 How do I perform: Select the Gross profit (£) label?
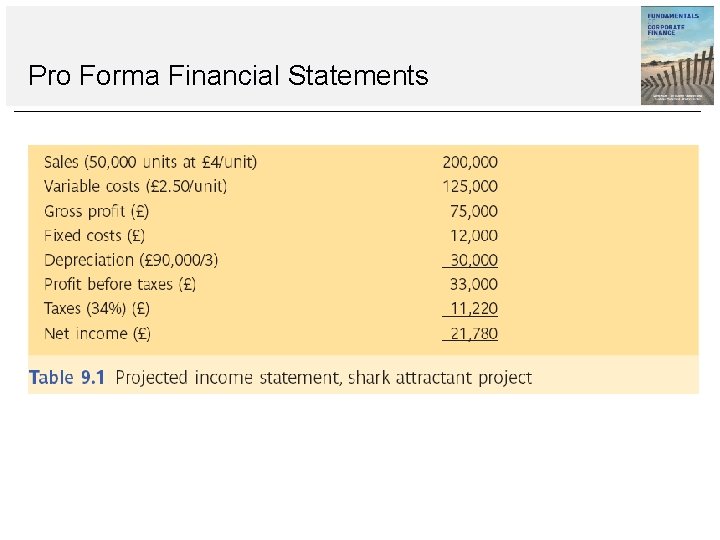click(99, 211)
